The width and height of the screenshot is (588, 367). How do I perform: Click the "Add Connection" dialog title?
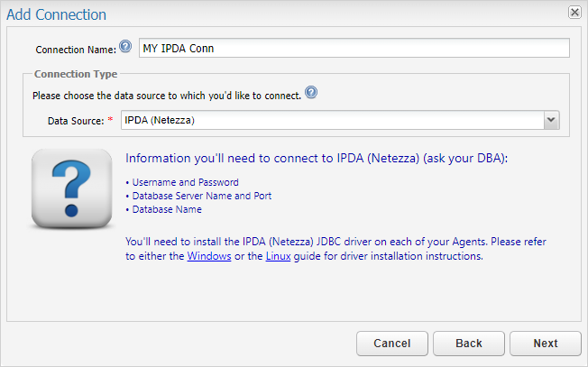pyautogui.click(x=57, y=14)
